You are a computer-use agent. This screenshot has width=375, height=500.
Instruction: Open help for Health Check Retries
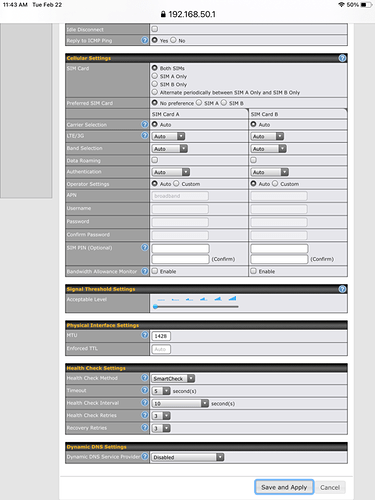click(x=144, y=415)
